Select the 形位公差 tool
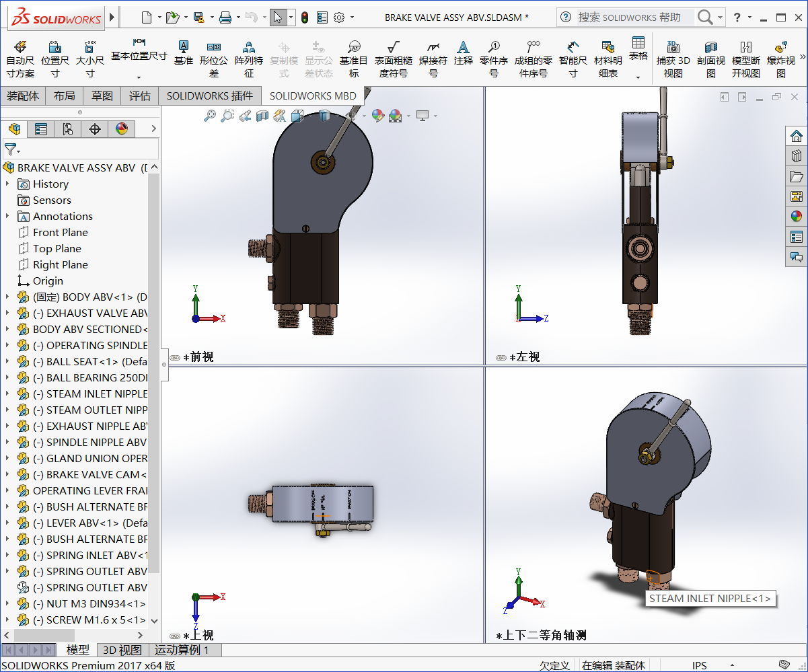 click(x=214, y=58)
